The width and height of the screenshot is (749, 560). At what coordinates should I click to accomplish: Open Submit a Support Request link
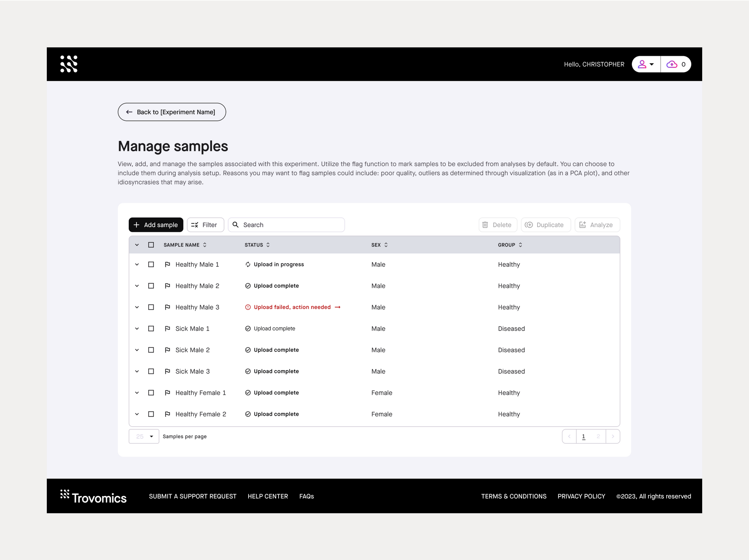point(193,496)
